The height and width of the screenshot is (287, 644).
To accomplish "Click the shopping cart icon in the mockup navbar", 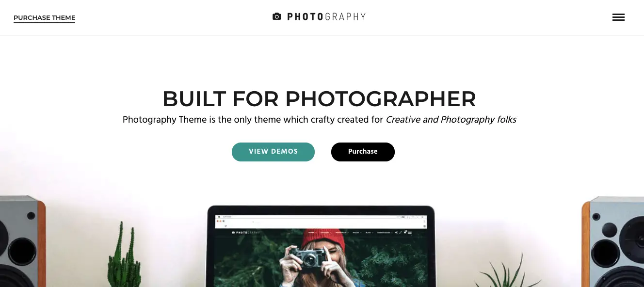I will coord(405,232).
